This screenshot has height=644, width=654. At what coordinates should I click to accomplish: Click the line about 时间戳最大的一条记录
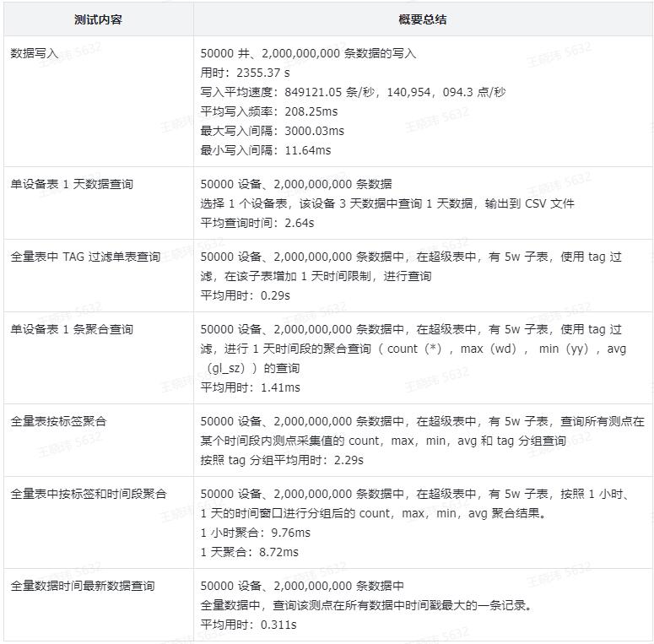click(x=367, y=605)
